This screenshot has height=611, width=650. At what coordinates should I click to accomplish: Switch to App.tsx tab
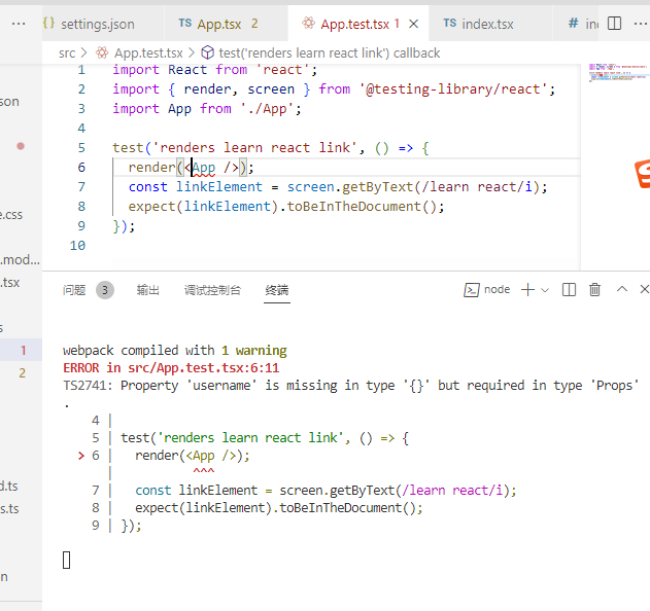pyautogui.click(x=218, y=23)
